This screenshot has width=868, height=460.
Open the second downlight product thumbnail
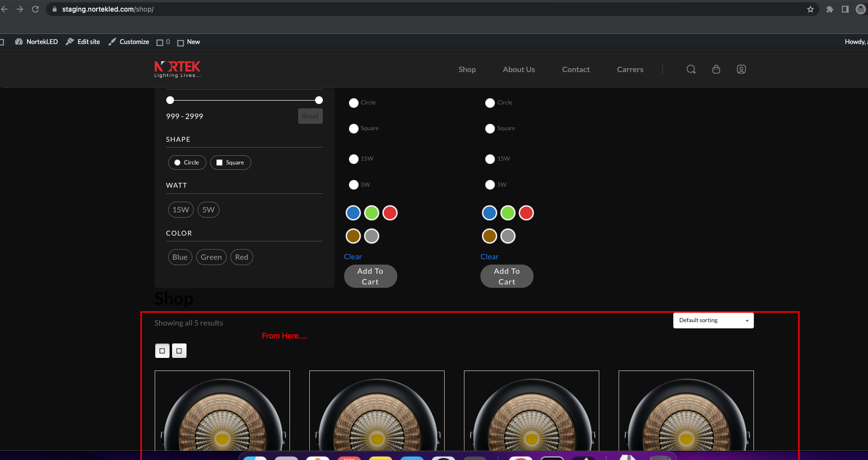(x=377, y=411)
